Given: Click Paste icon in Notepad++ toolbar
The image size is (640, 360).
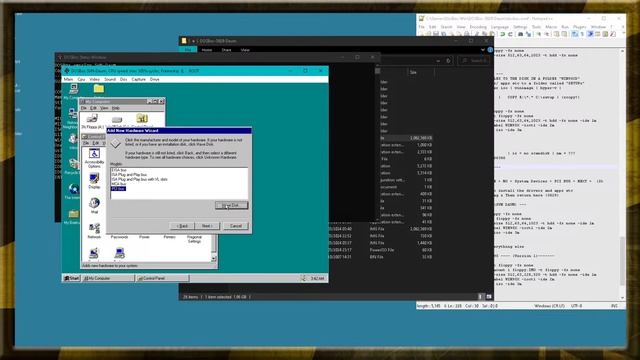Looking at the screenshot, I should pos(492,34).
